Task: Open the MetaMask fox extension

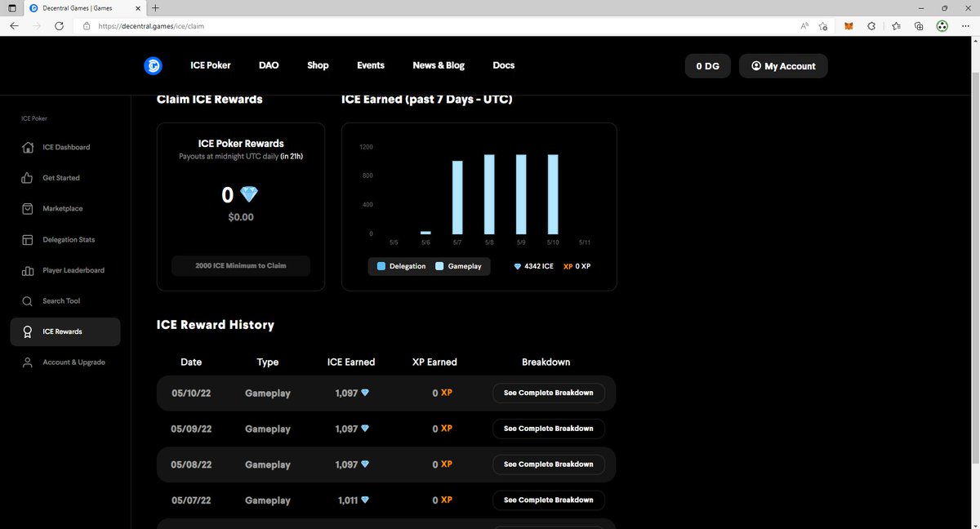Action: (x=849, y=26)
